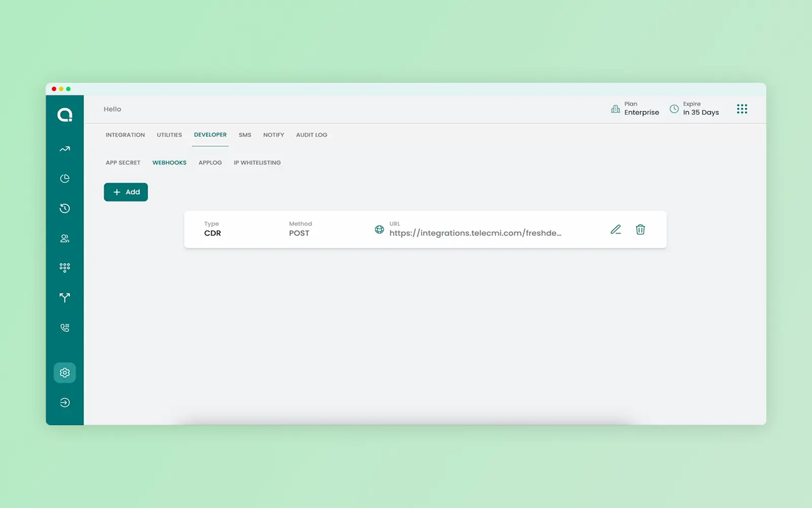Screen dimensions: 812x508
Task: Switch to the Audit Log tab
Action: [x=312, y=135]
